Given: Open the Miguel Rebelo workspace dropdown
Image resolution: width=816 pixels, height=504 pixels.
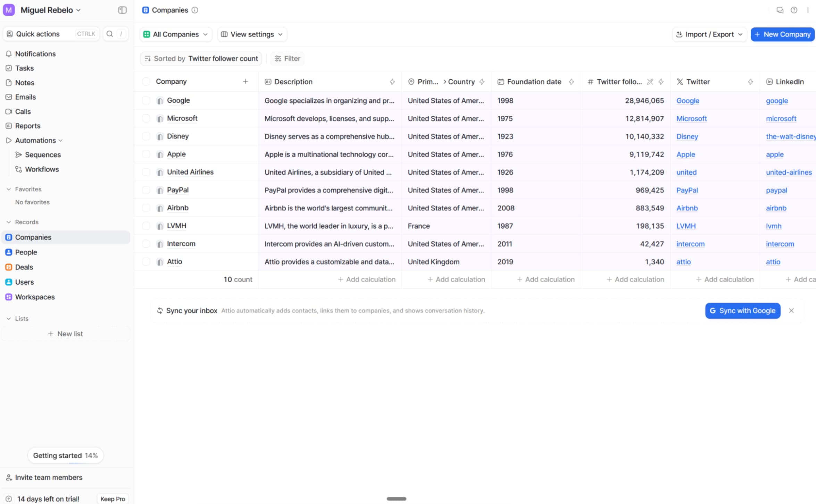Looking at the screenshot, I should [x=51, y=10].
